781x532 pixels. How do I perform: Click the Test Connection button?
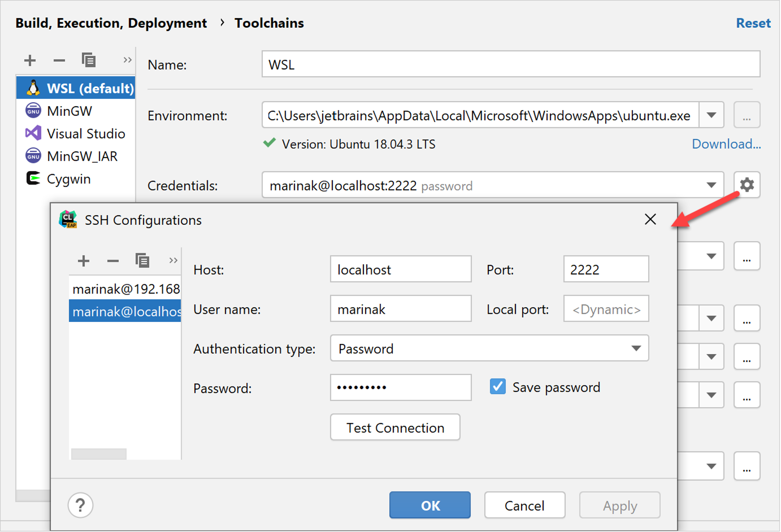pyautogui.click(x=395, y=427)
